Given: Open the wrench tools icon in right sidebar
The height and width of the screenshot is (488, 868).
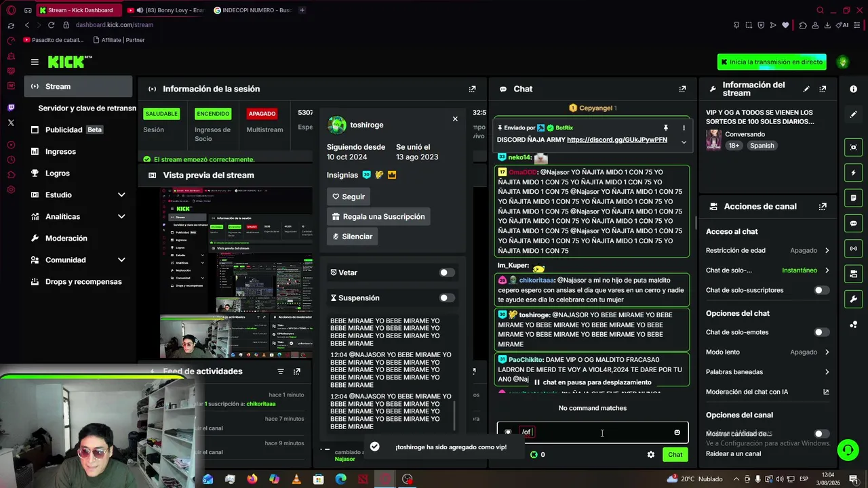Looking at the screenshot, I should [x=853, y=299].
